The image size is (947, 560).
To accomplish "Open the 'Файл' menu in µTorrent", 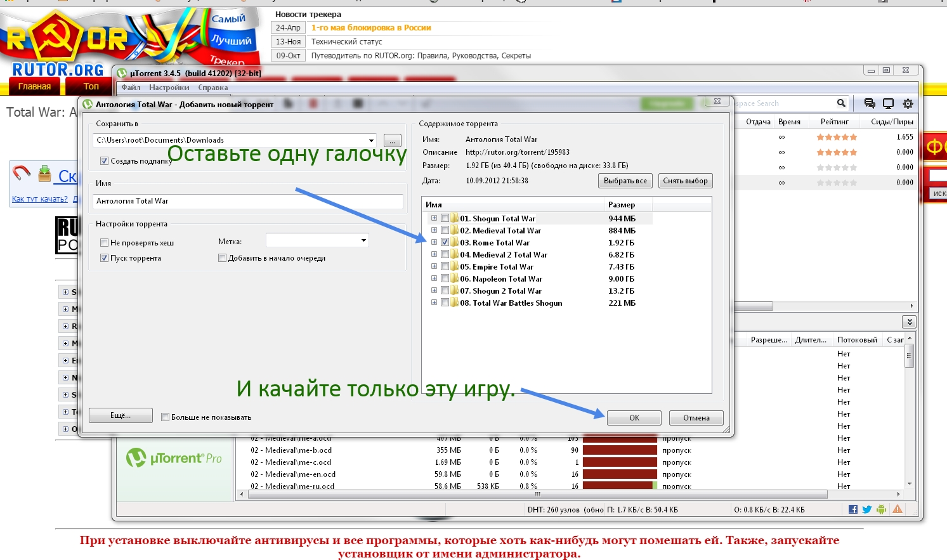I will tap(131, 87).
